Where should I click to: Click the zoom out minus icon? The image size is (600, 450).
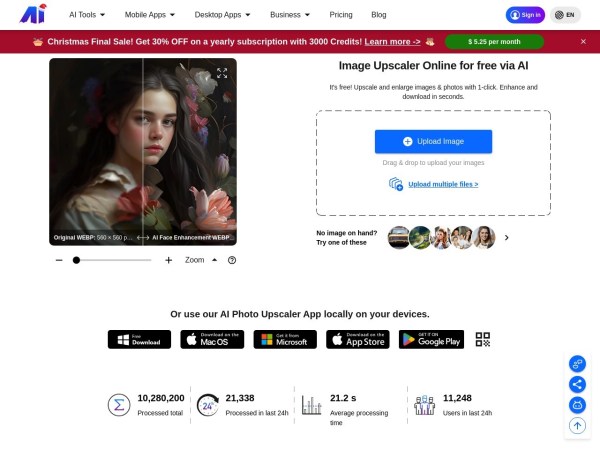click(x=59, y=260)
